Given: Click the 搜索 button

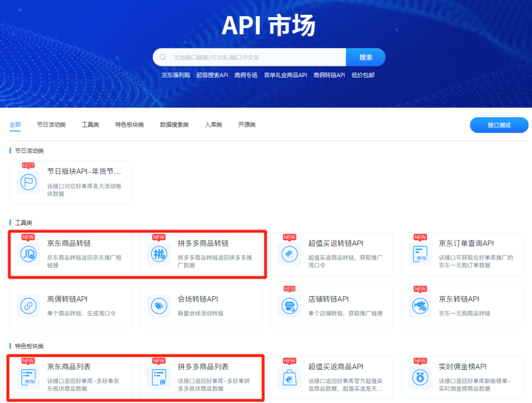Looking at the screenshot, I should point(366,57).
